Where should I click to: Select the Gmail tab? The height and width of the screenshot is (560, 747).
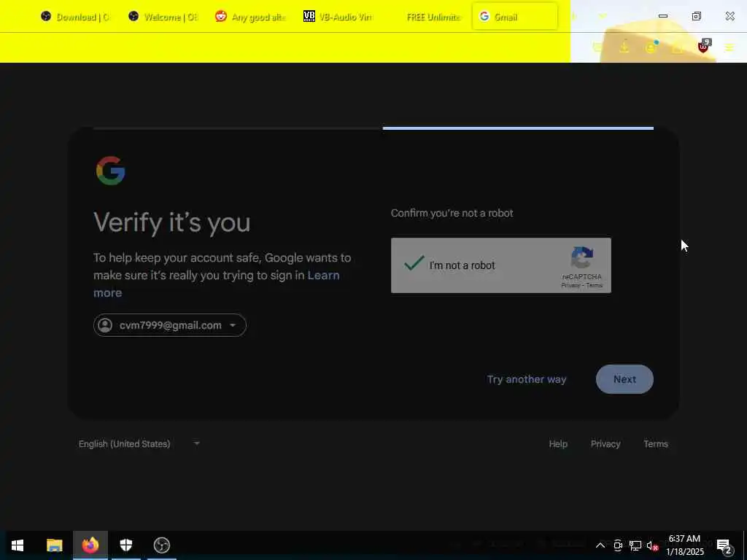[514, 17]
